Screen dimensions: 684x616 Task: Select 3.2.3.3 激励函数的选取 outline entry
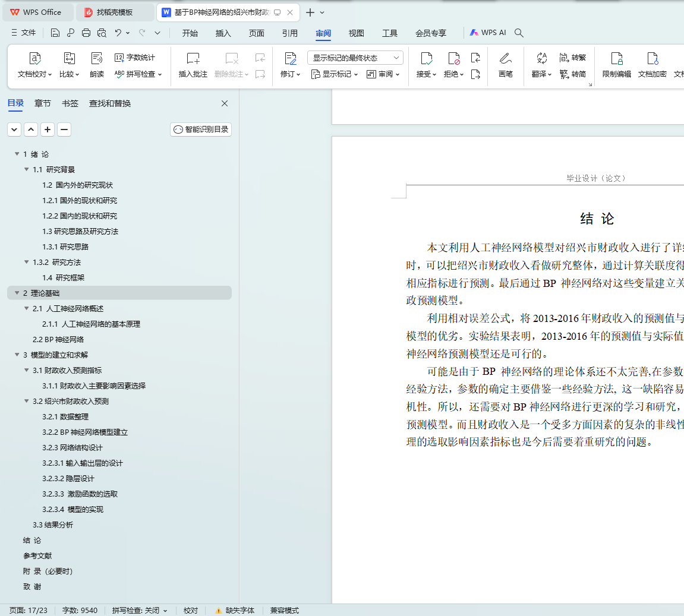(x=80, y=494)
